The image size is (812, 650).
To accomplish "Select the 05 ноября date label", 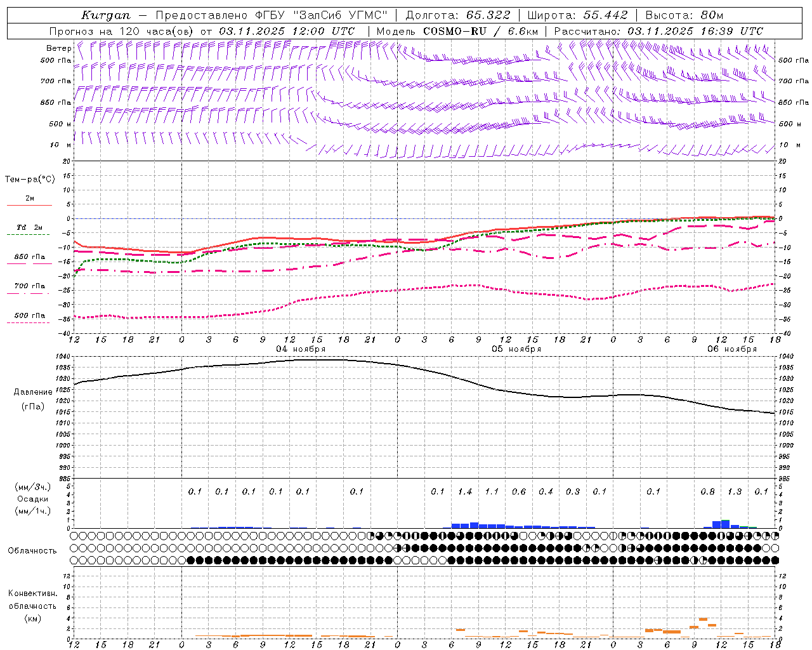I will coord(516,349).
